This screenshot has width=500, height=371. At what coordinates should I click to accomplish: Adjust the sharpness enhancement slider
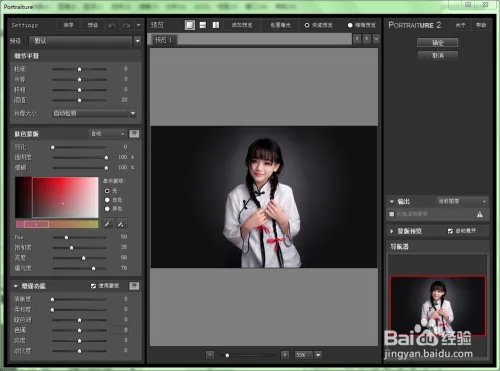[x=79, y=299]
